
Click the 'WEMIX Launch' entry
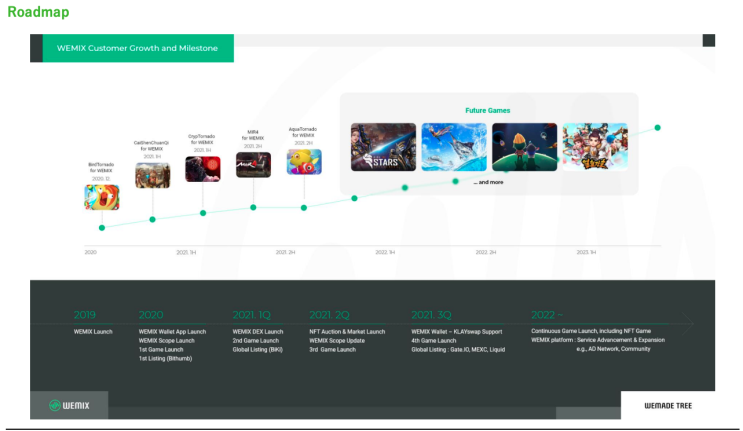(x=93, y=332)
